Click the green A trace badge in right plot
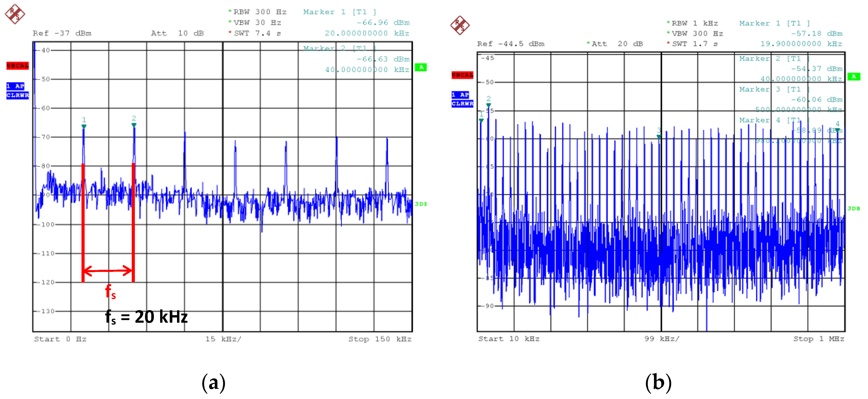This screenshot has height=399, width=868. point(853,77)
